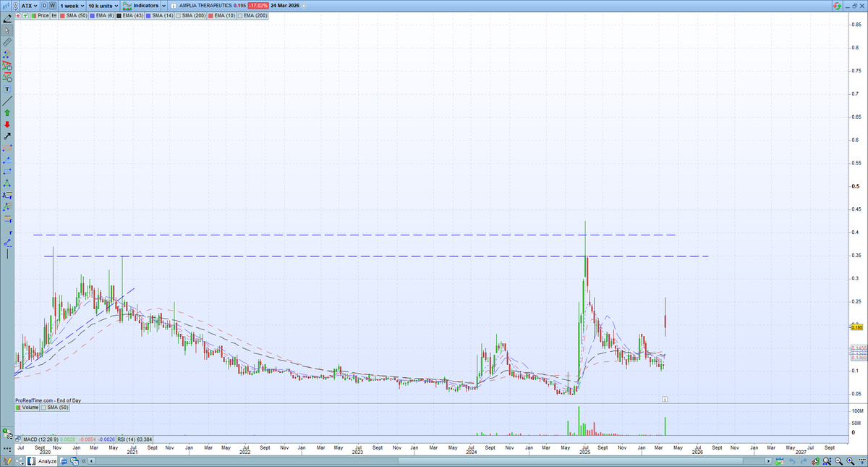Click the circle icon after the 24 Mar 2026 date
Image resolution: width=868 pixels, height=467 pixels.
pyautogui.click(x=305, y=6)
